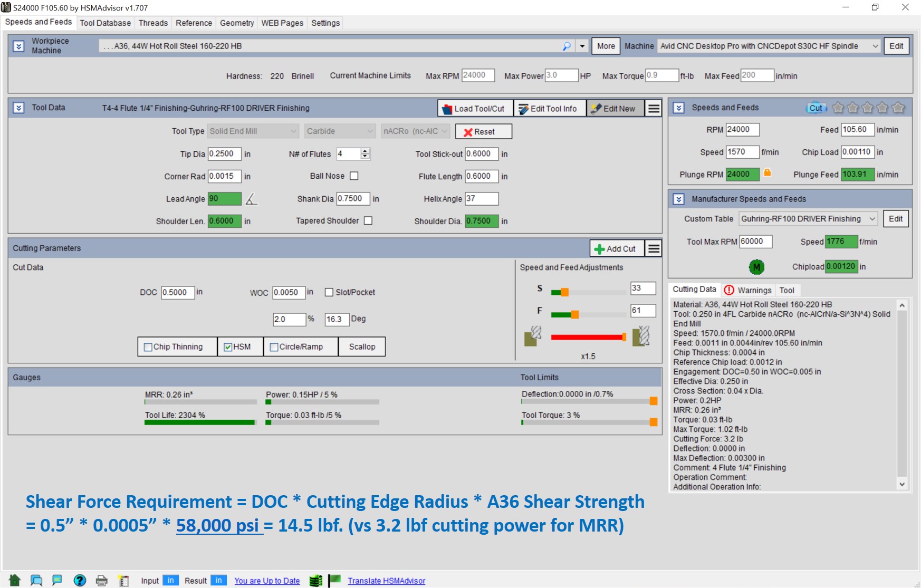
Task: Enable the Ball Nose checkbox
Action: 354,176
